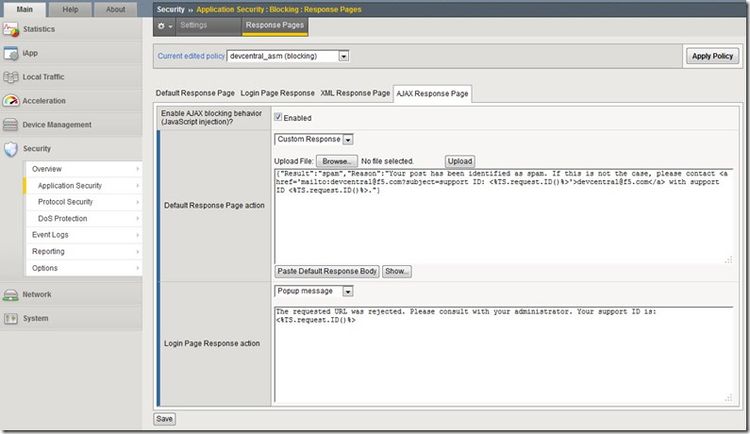The height and width of the screenshot is (434, 750).
Task: Open the iApp section icon
Action: pos(11,53)
